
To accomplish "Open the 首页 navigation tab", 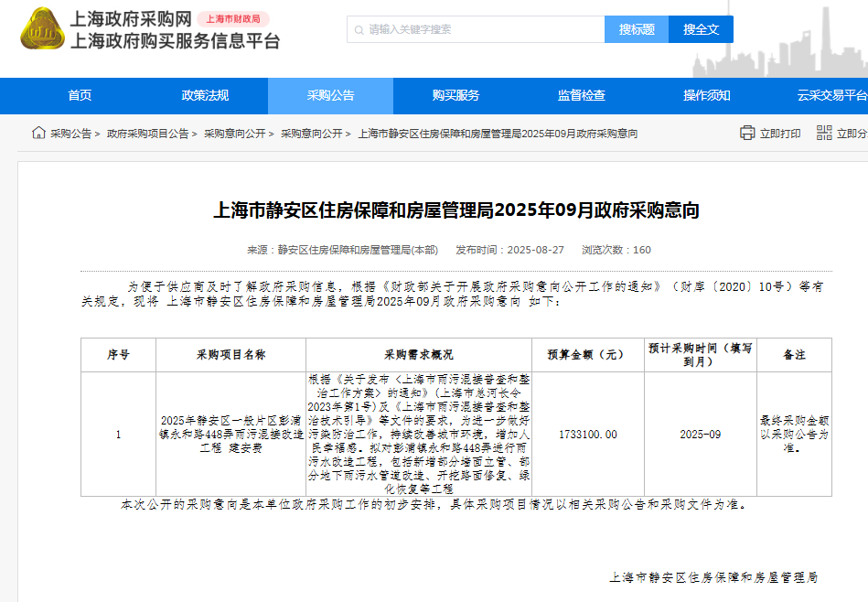I will pyautogui.click(x=80, y=96).
